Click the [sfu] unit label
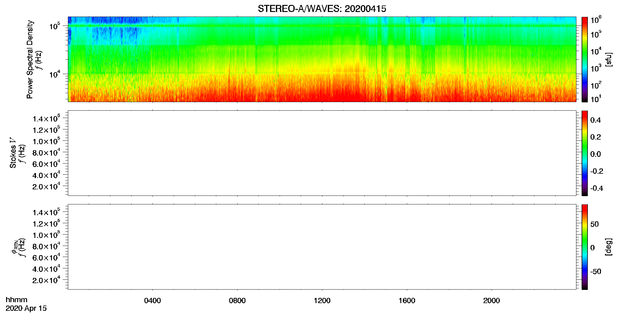The height and width of the screenshot is (332, 644). pyautogui.click(x=608, y=59)
